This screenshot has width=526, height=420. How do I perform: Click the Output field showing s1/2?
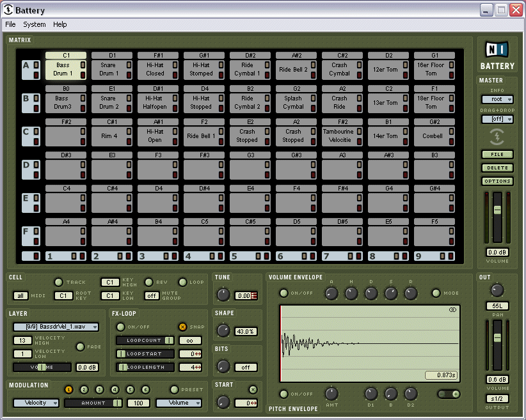click(x=497, y=398)
